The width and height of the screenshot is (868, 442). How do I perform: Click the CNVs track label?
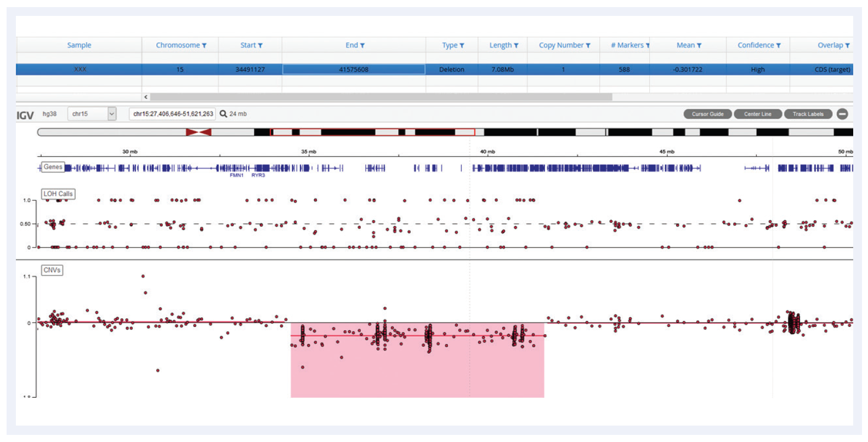pos(52,270)
